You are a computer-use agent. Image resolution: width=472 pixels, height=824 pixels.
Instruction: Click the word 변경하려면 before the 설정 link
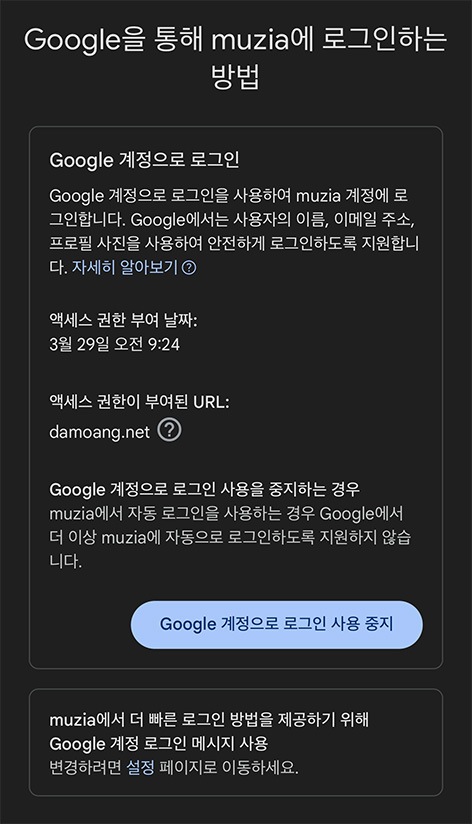[x=86, y=767]
